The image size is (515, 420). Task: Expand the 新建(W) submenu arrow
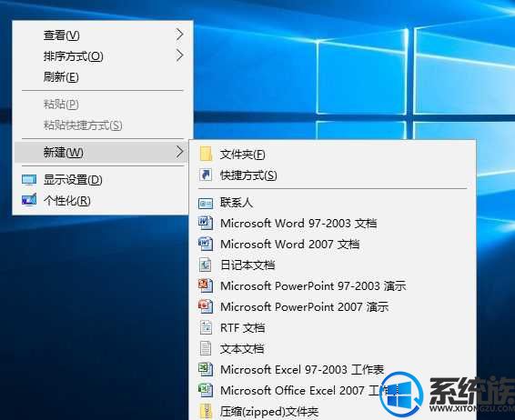(179, 152)
